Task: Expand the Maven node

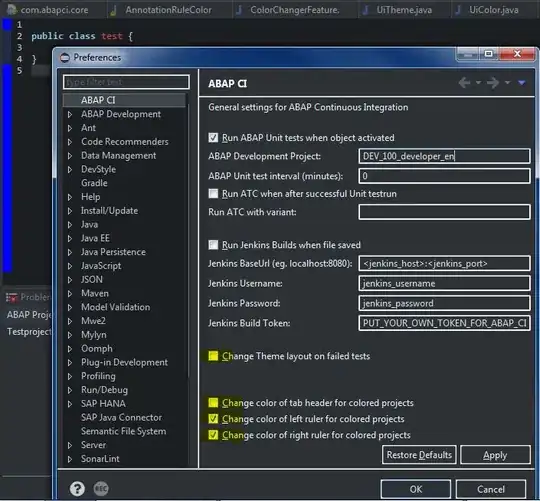Action: point(70,293)
